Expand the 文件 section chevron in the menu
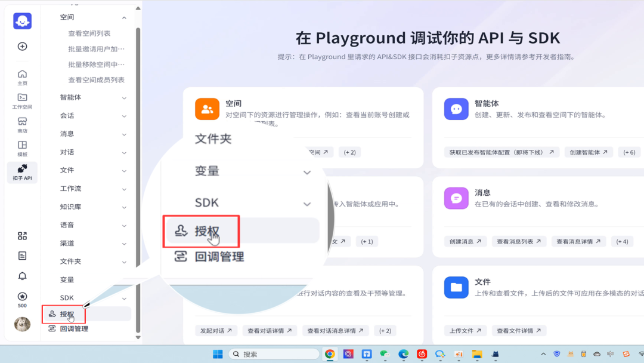Image resolution: width=644 pixels, height=363 pixels. (124, 171)
